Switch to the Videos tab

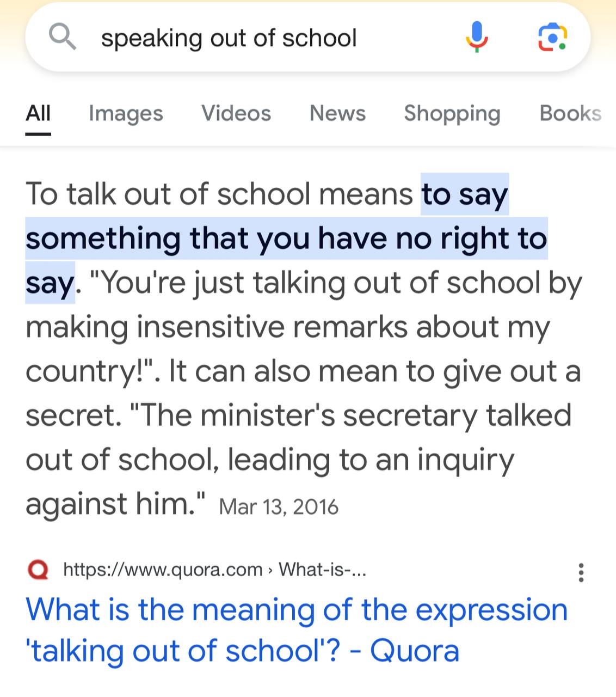pos(236,113)
